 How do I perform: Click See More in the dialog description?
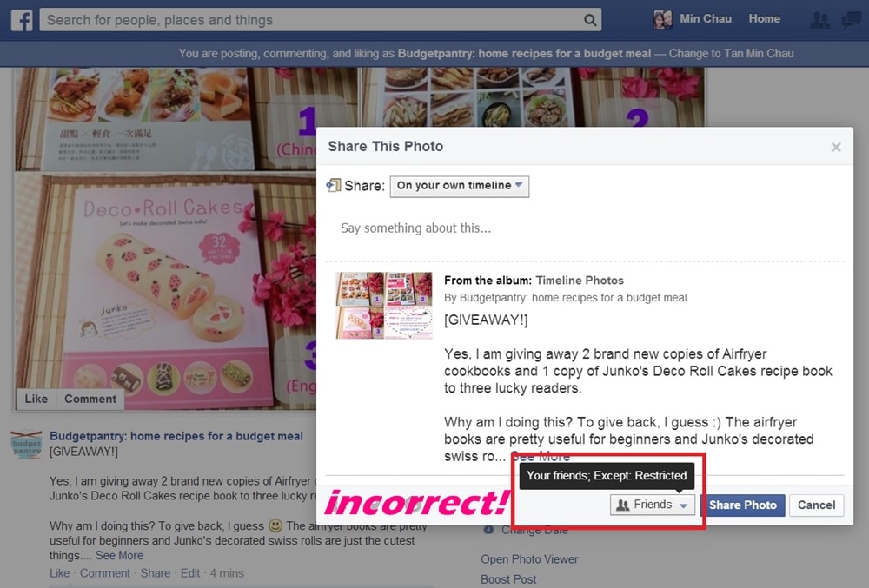click(x=541, y=457)
